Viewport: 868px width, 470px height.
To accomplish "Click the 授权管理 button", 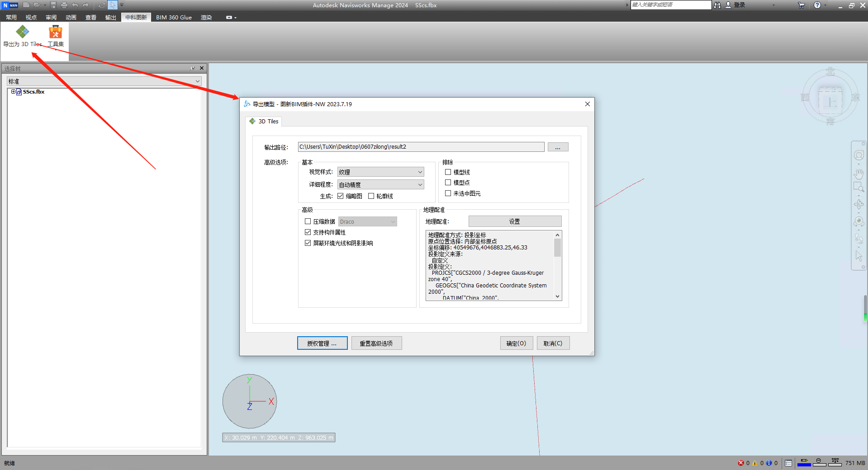I will pyautogui.click(x=322, y=343).
